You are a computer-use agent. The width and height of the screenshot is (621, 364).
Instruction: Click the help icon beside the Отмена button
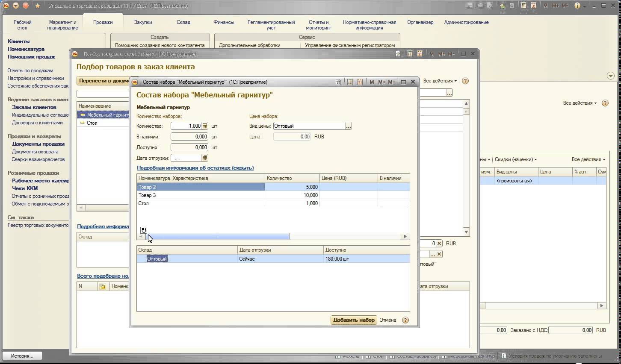click(x=405, y=320)
